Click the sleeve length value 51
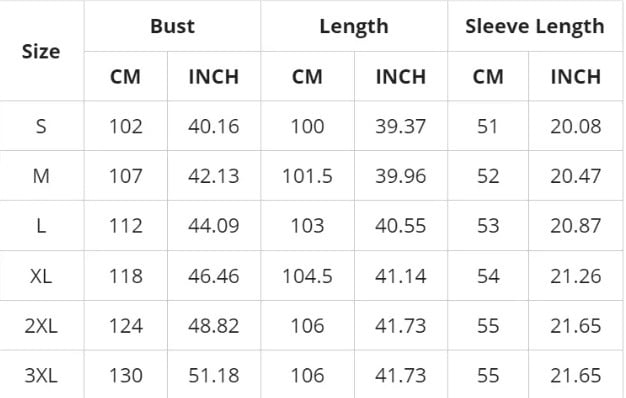This screenshot has width=626, height=398. pyautogui.click(x=488, y=127)
